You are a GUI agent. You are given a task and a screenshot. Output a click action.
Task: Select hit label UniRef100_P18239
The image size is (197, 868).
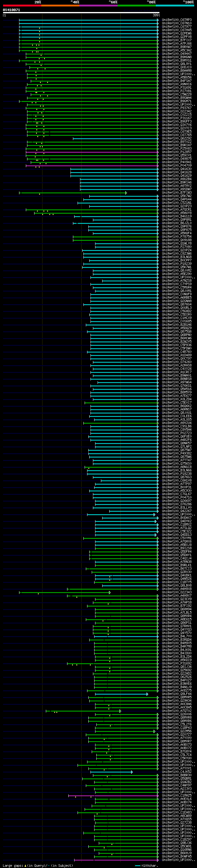pyautogui.click(x=177, y=264)
